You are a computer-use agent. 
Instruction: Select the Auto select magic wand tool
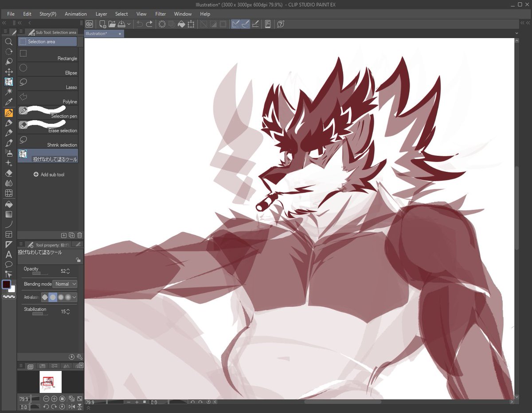tap(8, 92)
